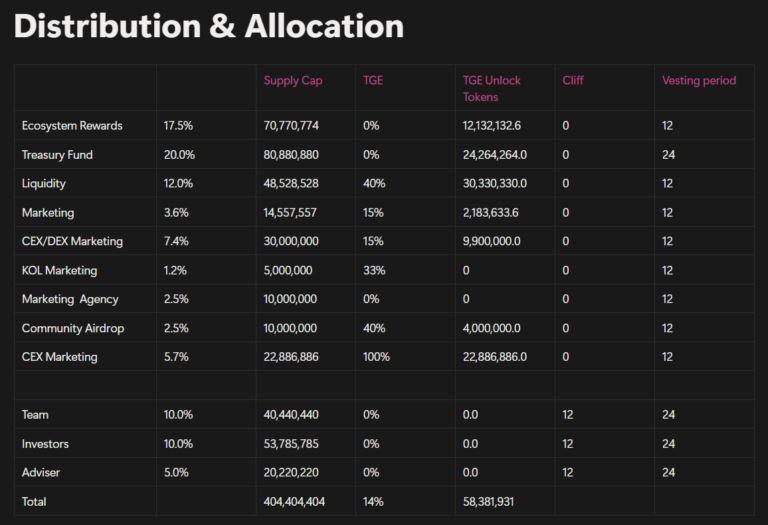This screenshot has height=525, width=768.
Task: Select the 404,404,404 total supply cell
Action: [294, 502]
